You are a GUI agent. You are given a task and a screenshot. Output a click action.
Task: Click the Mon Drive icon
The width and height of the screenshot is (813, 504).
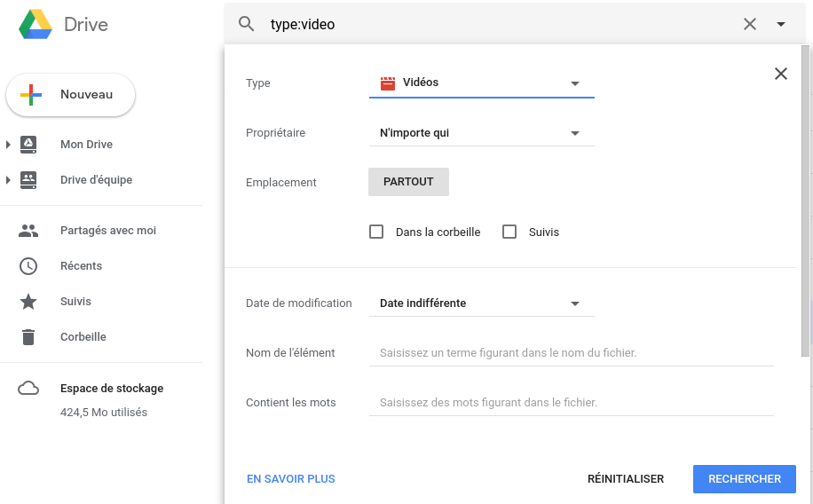click(x=28, y=144)
